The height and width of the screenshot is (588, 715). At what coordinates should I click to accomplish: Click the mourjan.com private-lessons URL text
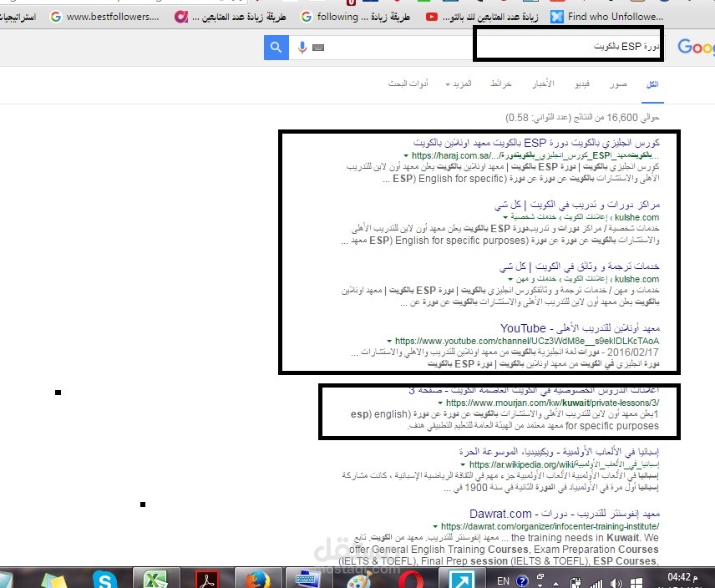point(552,403)
